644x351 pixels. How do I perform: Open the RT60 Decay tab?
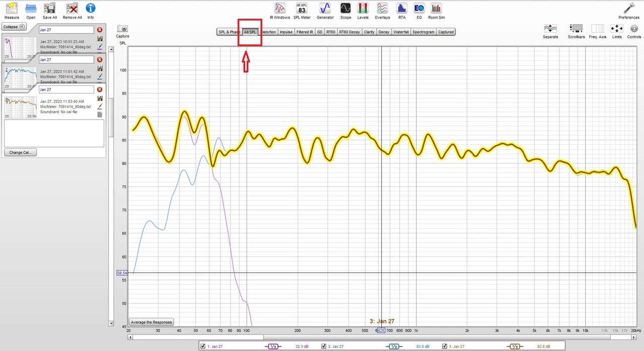pyautogui.click(x=350, y=32)
